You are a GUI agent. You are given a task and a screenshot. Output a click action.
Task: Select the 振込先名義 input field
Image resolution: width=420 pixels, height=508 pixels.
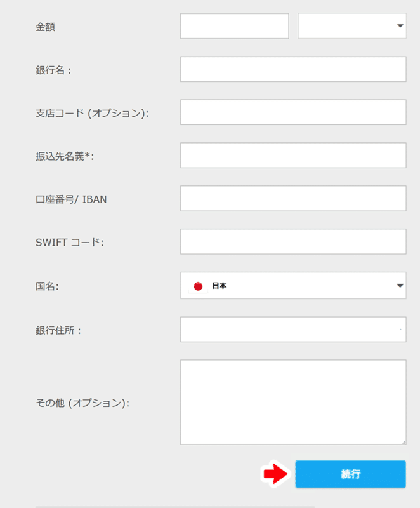pyautogui.click(x=293, y=155)
